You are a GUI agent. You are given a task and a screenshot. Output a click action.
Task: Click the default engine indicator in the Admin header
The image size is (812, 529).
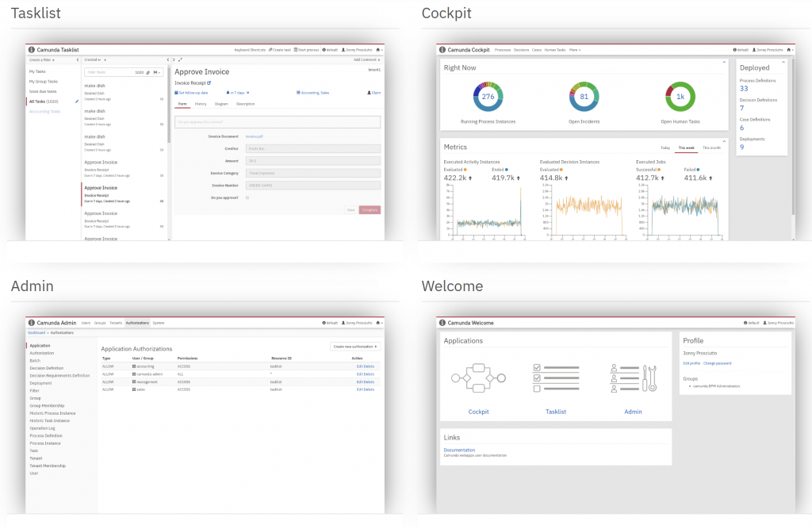pos(330,323)
